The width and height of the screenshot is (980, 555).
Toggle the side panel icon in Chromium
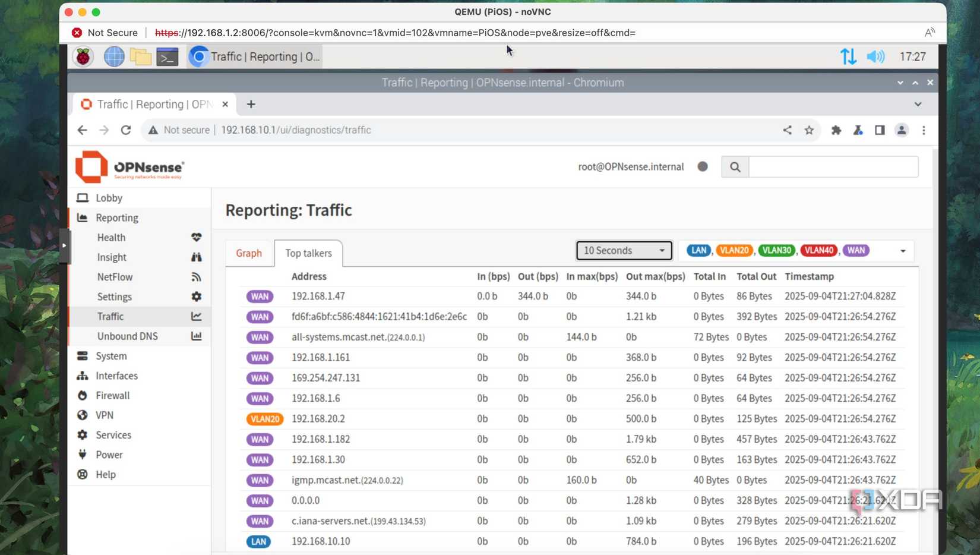point(880,130)
